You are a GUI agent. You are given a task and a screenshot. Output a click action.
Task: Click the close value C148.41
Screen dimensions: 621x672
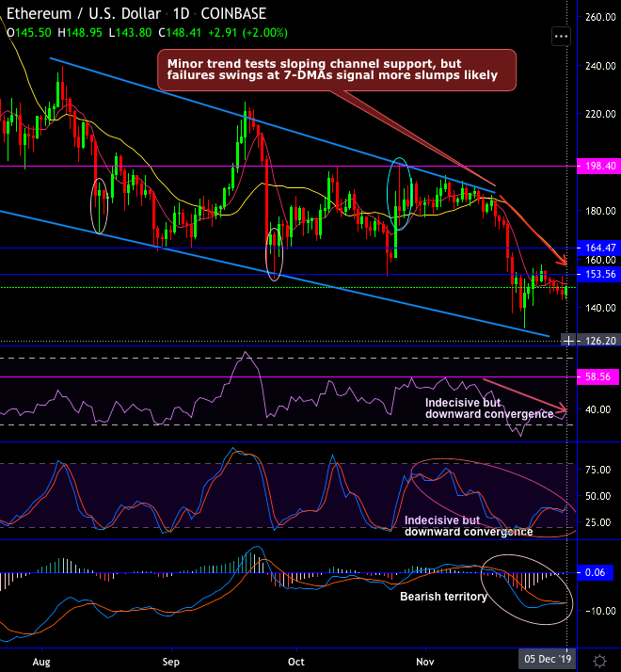180,33
